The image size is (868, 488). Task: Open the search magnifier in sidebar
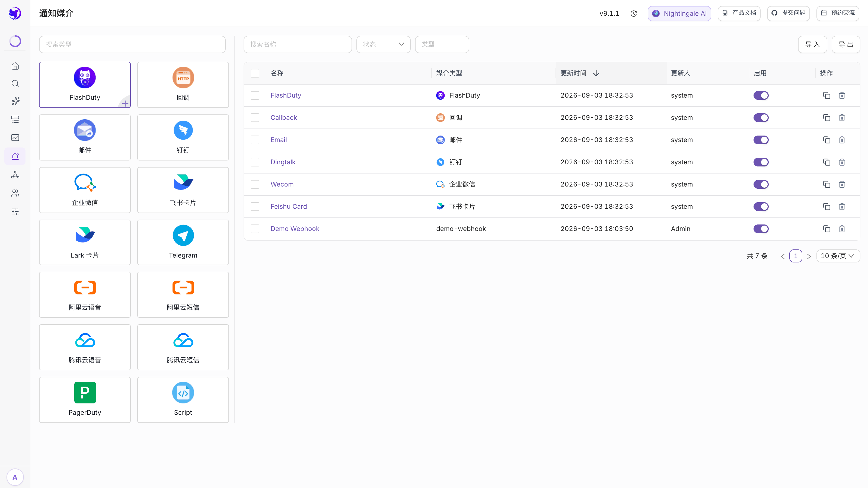pyautogui.click(x=15, y=83)
